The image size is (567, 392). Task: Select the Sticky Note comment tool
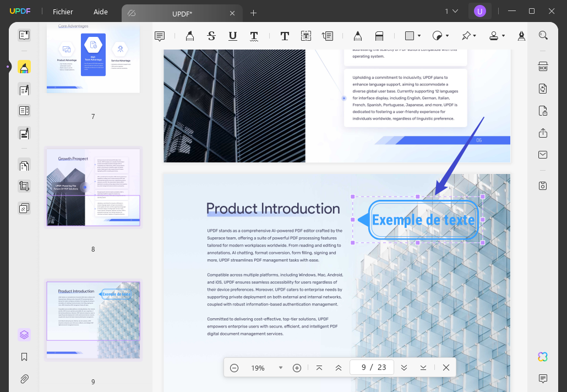point(160,36)
